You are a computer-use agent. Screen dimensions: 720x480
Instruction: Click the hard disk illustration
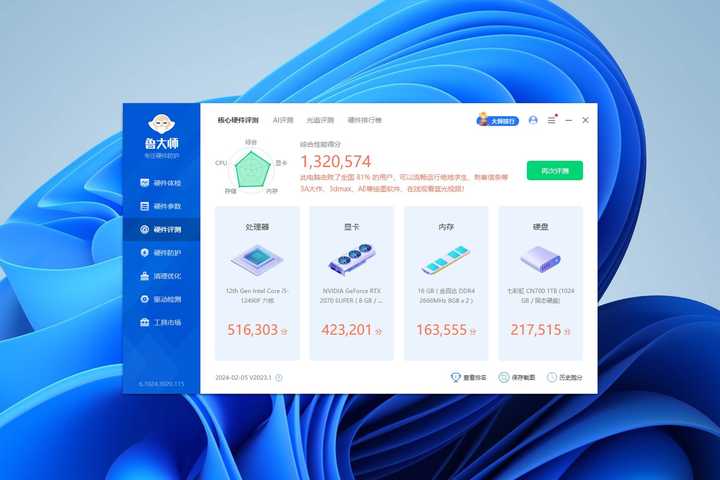pyautogui.click(x=540, y=260)
